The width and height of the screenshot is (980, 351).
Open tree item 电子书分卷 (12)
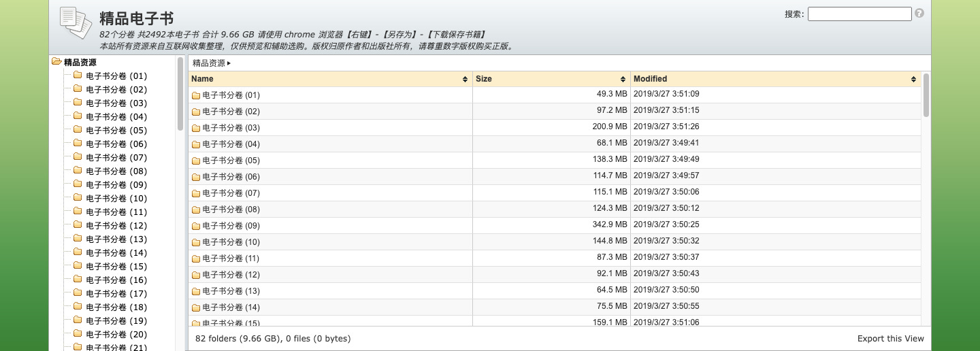point(116,226)
